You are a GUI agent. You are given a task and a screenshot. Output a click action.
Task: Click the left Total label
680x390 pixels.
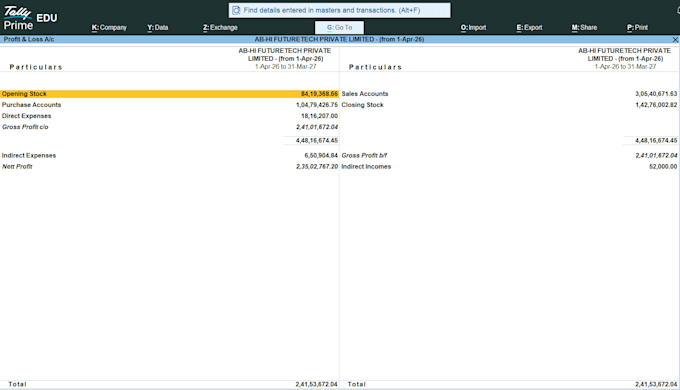[17, 384]
